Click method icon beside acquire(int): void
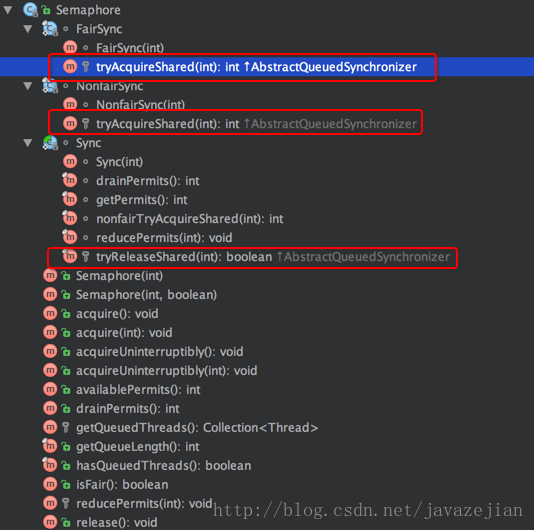 tap(50, 332)
